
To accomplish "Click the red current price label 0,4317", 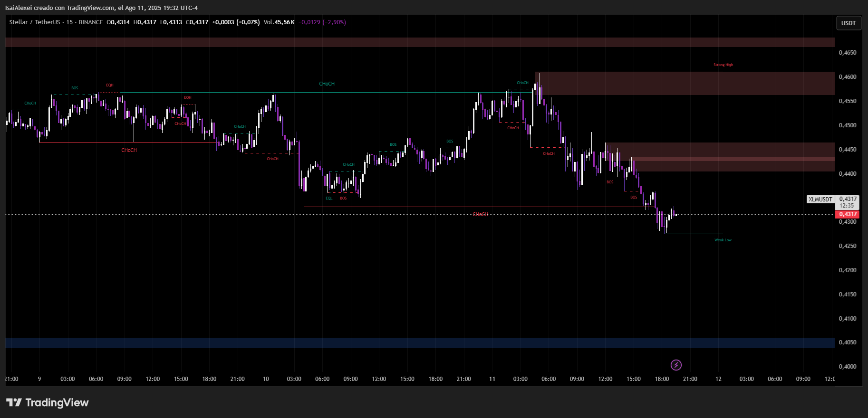I will tap(848, 214).
